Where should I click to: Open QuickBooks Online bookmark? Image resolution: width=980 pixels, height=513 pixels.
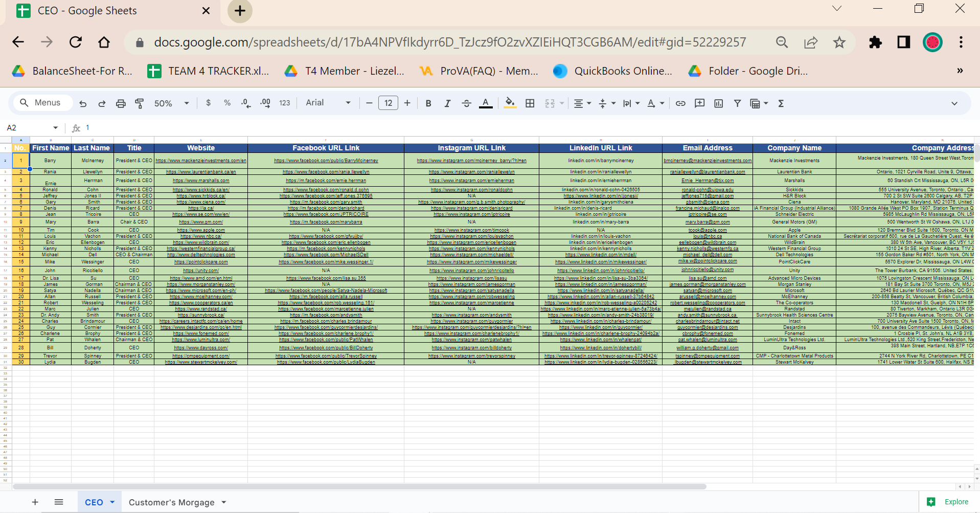[613, 71]
